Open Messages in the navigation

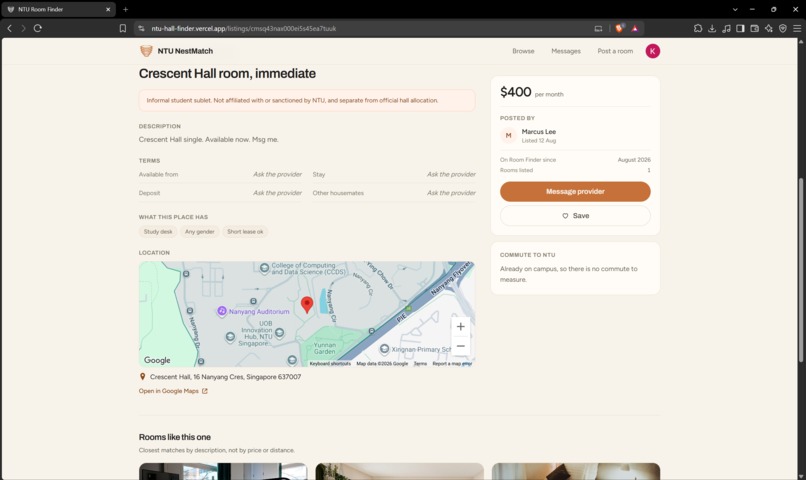(566, 51)
